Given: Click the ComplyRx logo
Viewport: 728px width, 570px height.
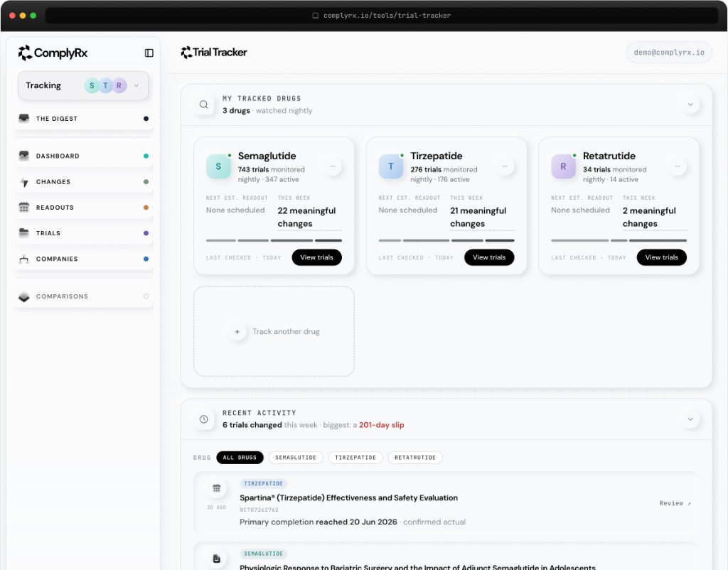Looking at the screenshot, I should (53, 53).
